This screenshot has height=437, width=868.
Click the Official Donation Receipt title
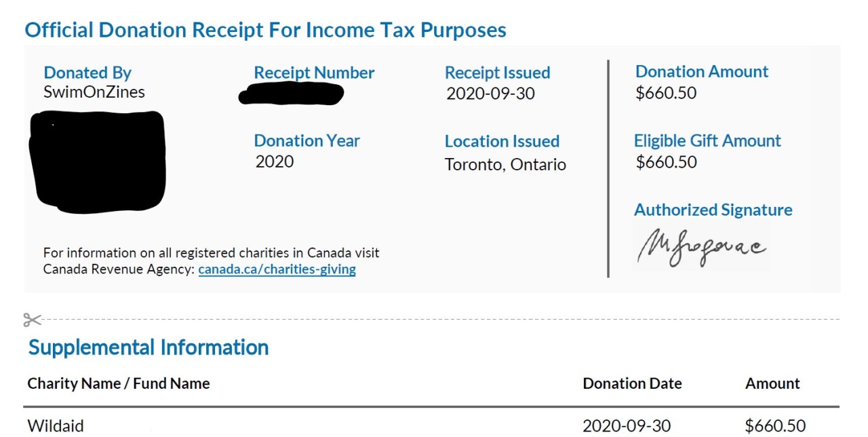coord(265,30)
